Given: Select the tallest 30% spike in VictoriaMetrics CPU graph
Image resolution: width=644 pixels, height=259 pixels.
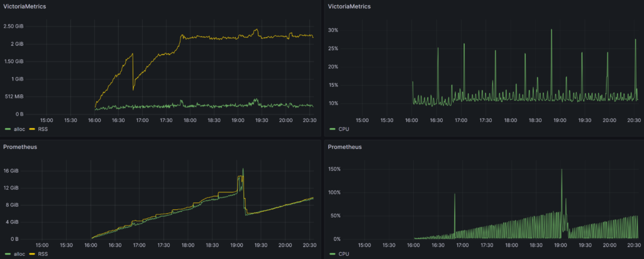Looking at the screenshot, I should (x=552, y=30).
